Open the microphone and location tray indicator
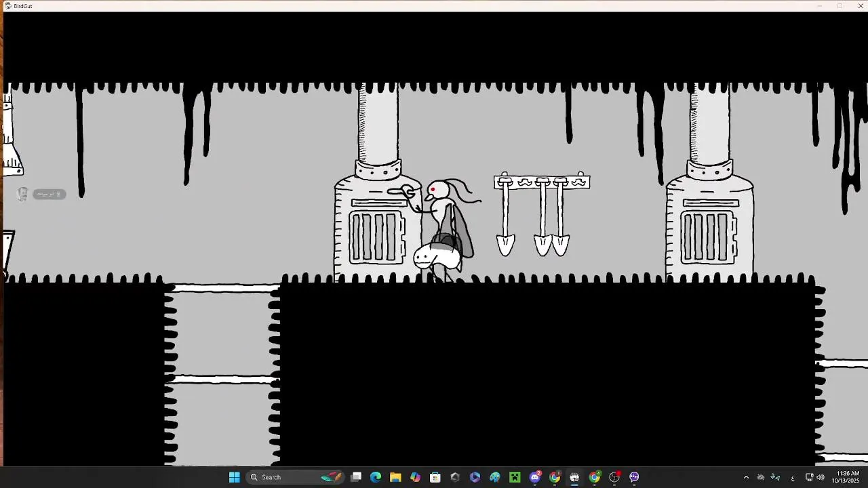The width and height of the screenshot is (868, 488). tap(775, 477)
